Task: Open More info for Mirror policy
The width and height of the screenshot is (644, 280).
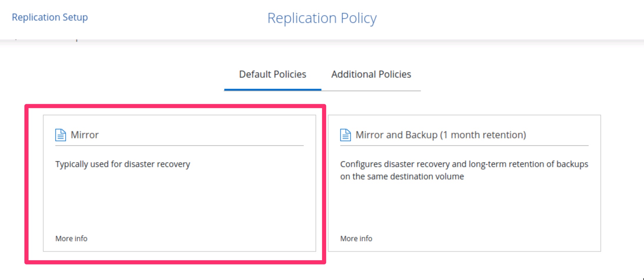Action: point(71,239)
